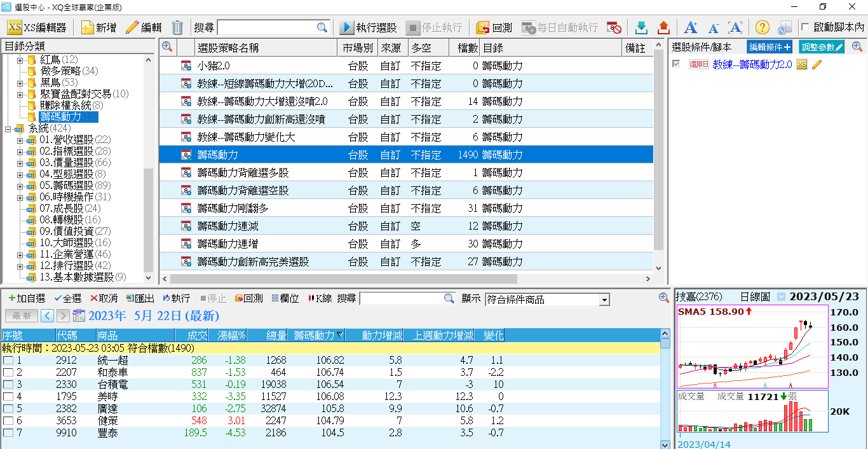
Task: Click the download import icon in toolbar
Action: tap(641, 27)
